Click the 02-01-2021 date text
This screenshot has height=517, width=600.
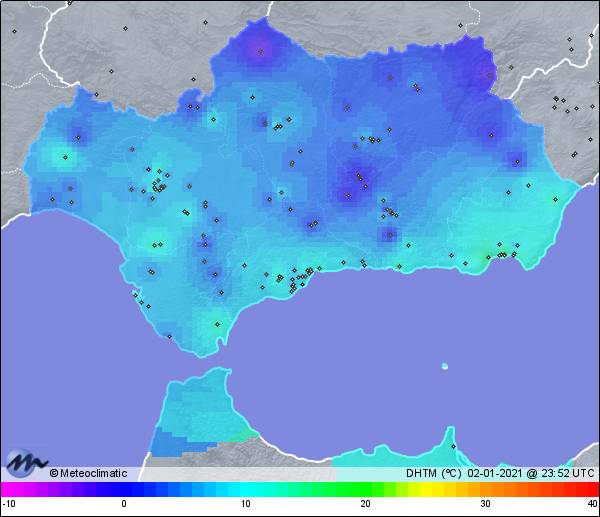click(494, 473)
